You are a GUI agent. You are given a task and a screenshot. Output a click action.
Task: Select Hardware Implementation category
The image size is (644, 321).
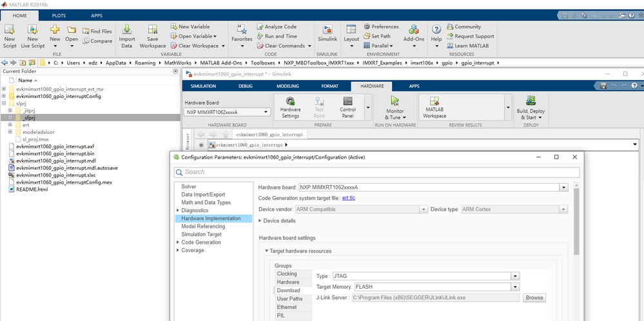(213, 219)
